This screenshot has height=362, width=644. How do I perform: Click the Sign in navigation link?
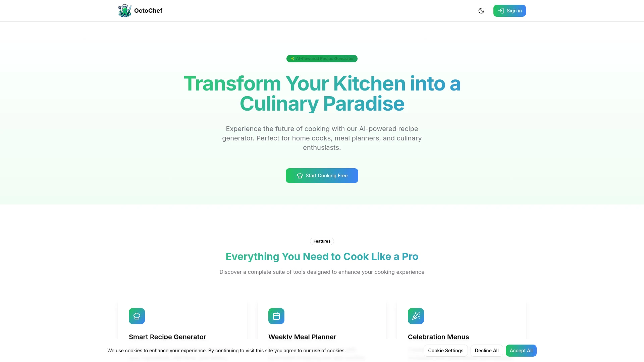click(509, 11)
